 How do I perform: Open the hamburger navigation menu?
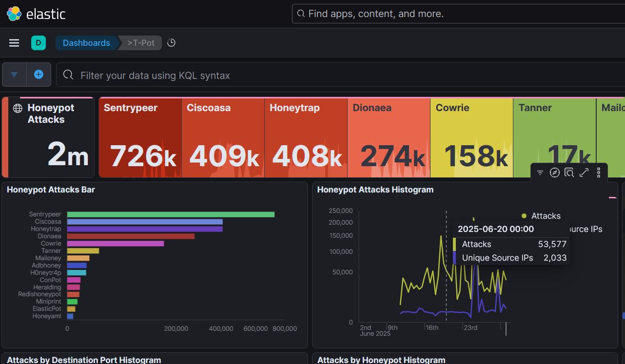[14, 43]
